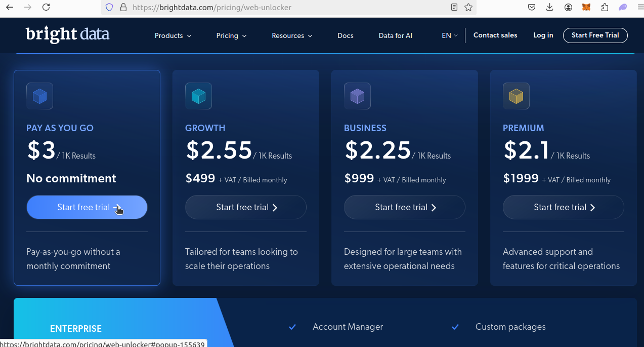Click the BUSINESS plan heading

(x=365, y=128)
